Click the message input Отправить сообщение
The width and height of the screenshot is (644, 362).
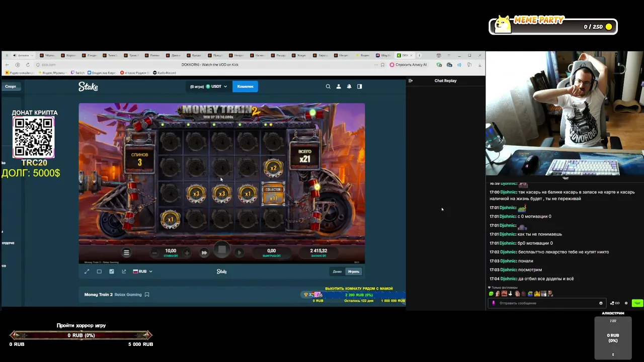pos(547,303)
